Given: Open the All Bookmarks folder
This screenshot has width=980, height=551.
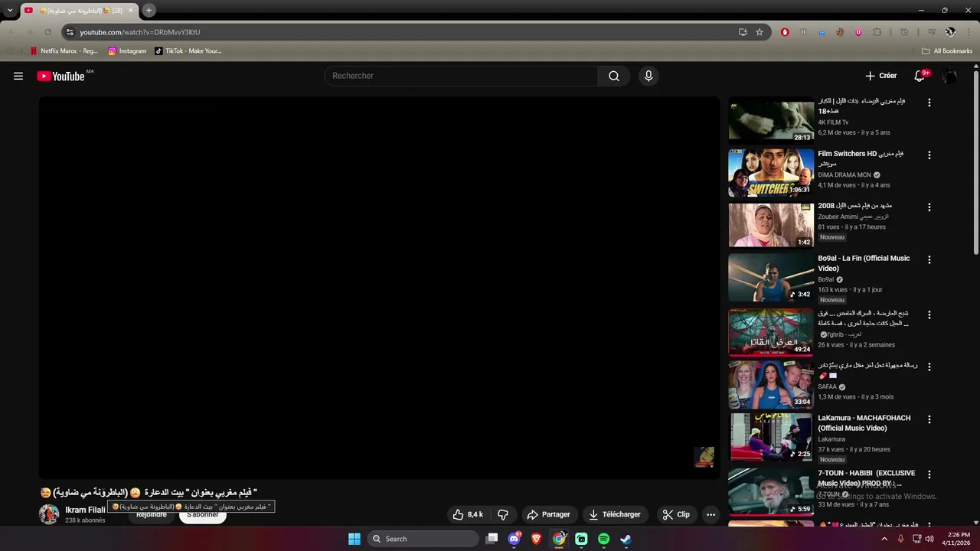Looking at the screenshot, I should pos(947,51).
